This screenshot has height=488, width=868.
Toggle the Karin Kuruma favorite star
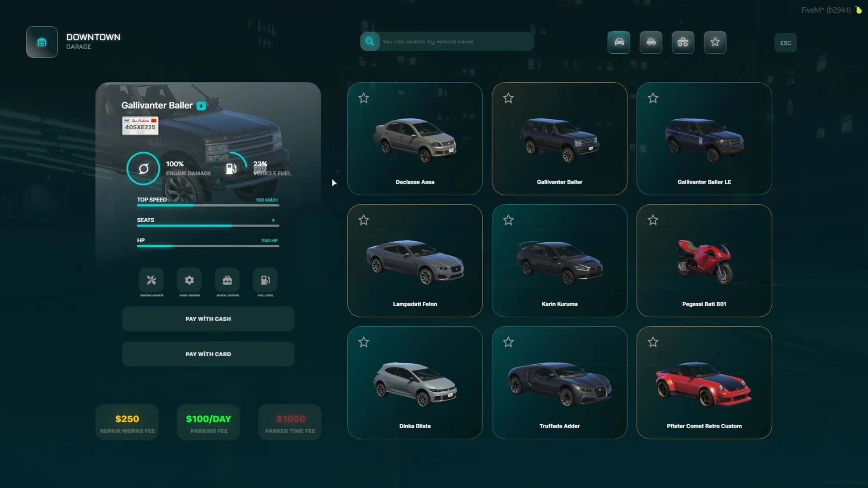(x=509, y=220)
